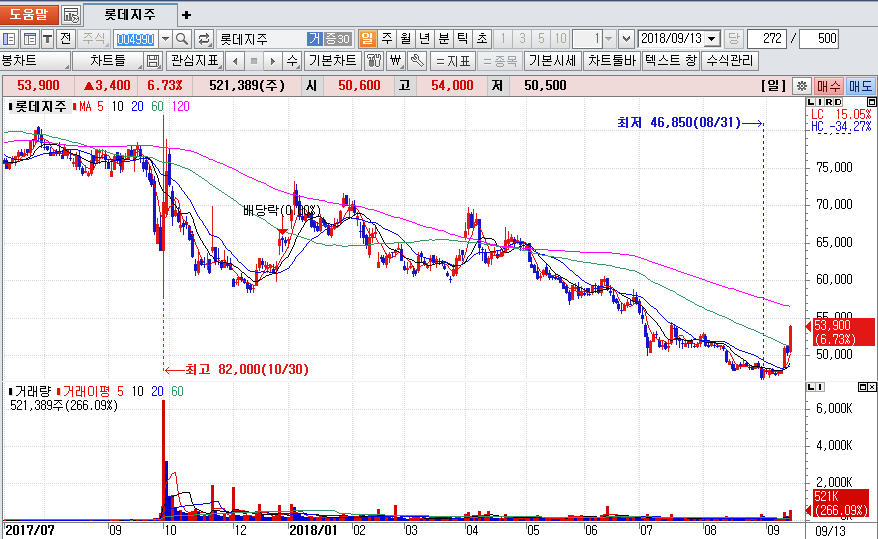Open the 봉차트 chart type dropdown

(35, 61)
